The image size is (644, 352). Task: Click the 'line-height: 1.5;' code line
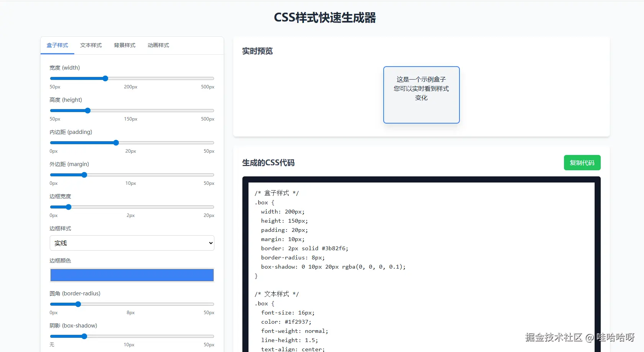[x=289, y=340]
